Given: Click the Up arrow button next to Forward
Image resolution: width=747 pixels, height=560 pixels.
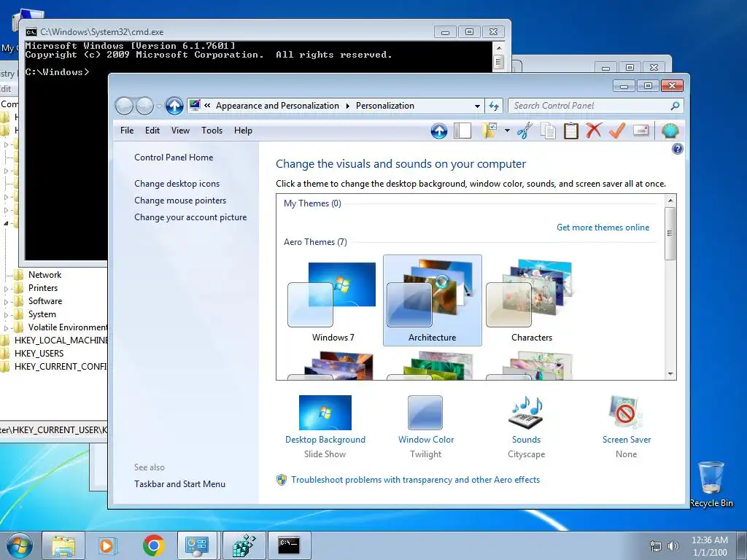Looking at the screenshot, I should tap(174, 106).
